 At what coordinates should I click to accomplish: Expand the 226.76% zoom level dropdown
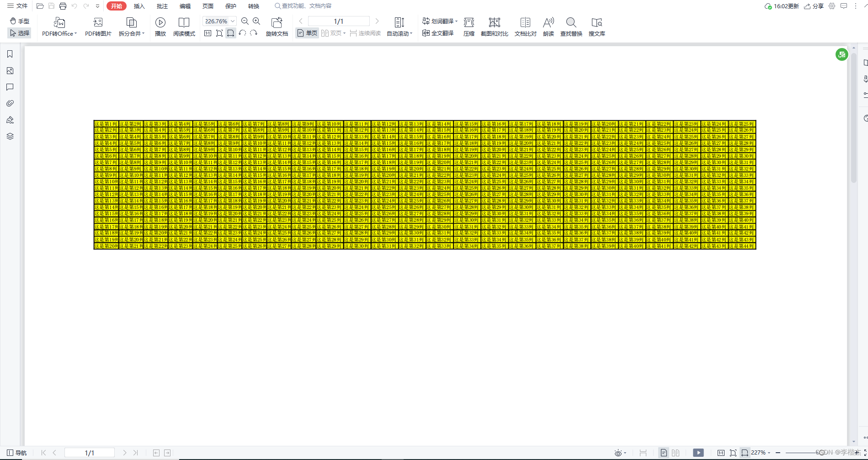click(x=233, y=21)
